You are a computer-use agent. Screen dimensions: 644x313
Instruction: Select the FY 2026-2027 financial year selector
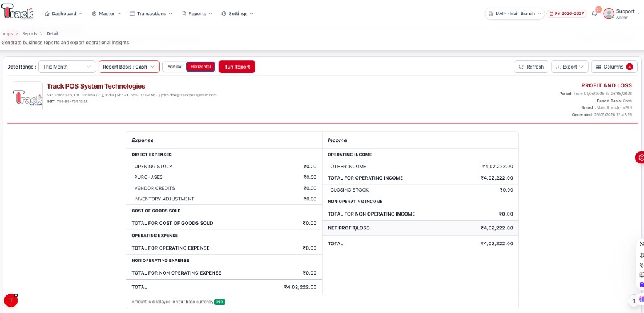pos(567,14)
